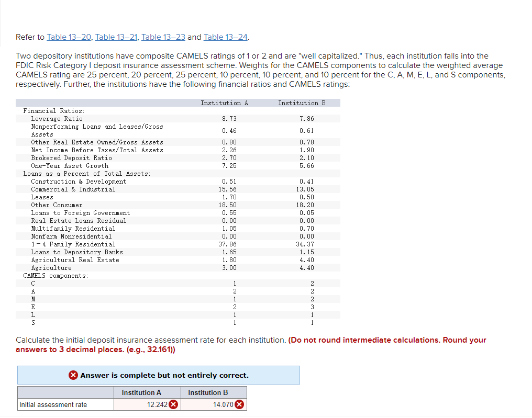This screenshot has height=418, width=532.
Task: Click the Loans to Foreign Government value 0.55
Action: [229, 213]
